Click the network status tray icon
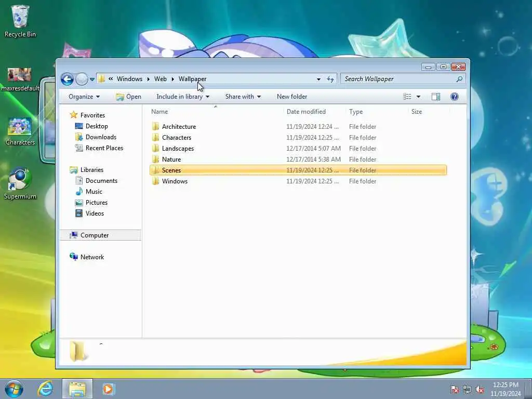The width and height of the screenshot is (532, 399). 467,390
